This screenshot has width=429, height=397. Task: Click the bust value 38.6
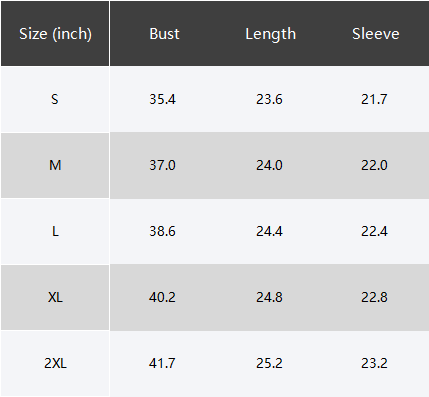162,231
